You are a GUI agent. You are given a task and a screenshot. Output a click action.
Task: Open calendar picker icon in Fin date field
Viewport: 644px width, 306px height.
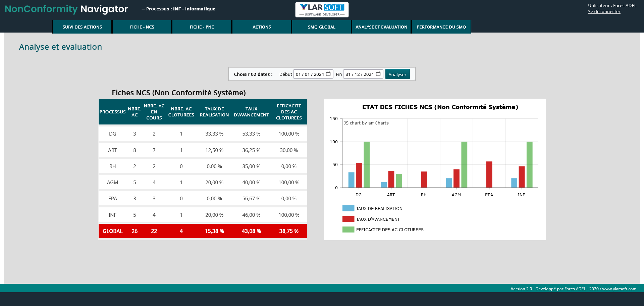click(x=378, y=74)
